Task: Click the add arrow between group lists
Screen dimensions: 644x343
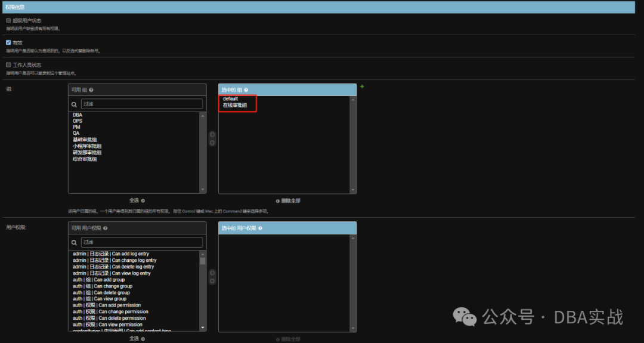Action: pos(212,135)
